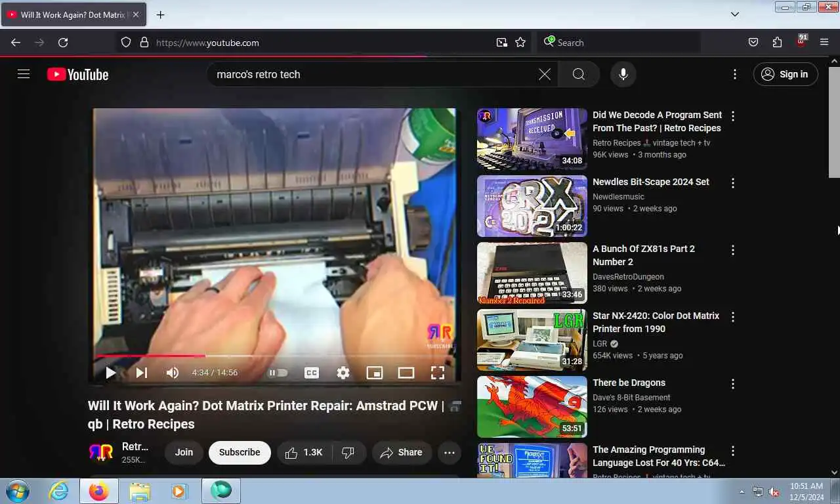Open options for Star NX-2420 video

click(x=733, y=317)
